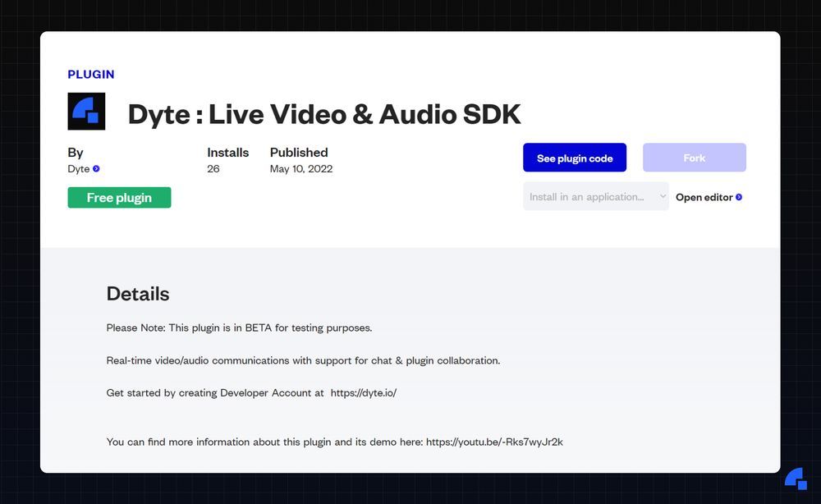Open the See plugin code button
The width and height of the screenshot is (821, 504).
[575, 158]
